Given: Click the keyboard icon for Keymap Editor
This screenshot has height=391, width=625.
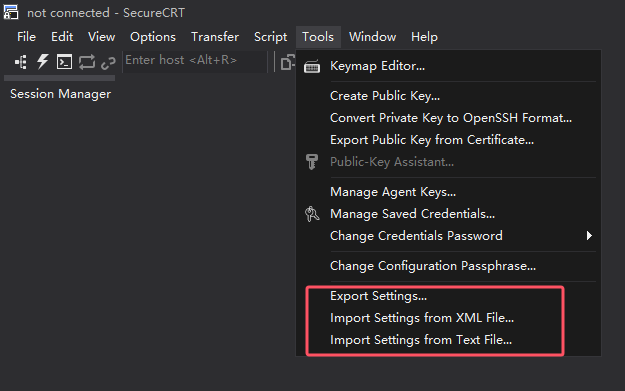Looking at the screenshot, I should point(312,67).
